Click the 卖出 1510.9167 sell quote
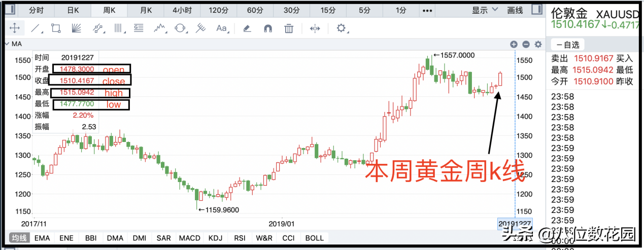The height and width of the screenshot is (250, 644). (x=582, y=59)
